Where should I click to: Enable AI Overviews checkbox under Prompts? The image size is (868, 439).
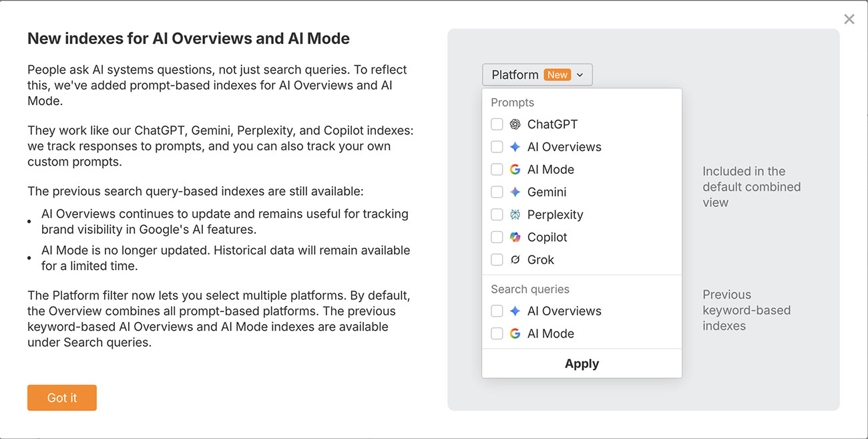pyautogui.click(x=497, y=147)
